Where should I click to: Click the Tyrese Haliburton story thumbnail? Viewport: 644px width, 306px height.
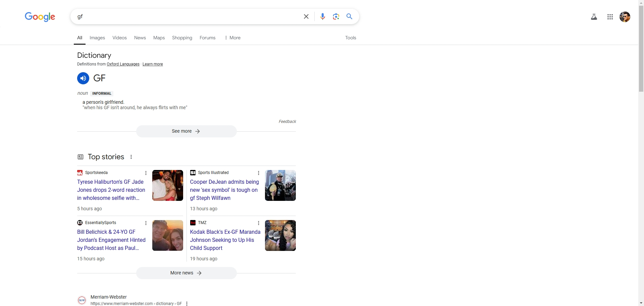[x=168, y=185]
